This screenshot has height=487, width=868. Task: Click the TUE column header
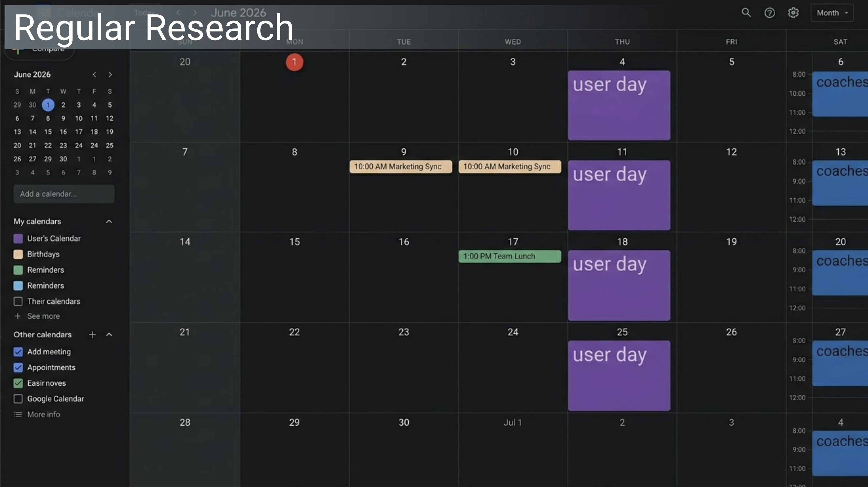[x=404, y=42]
